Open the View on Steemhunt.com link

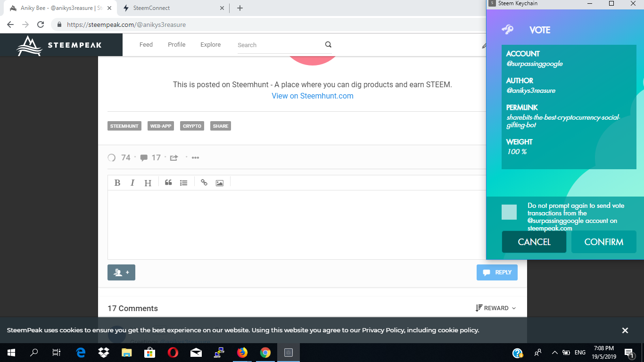click(313, 96)
